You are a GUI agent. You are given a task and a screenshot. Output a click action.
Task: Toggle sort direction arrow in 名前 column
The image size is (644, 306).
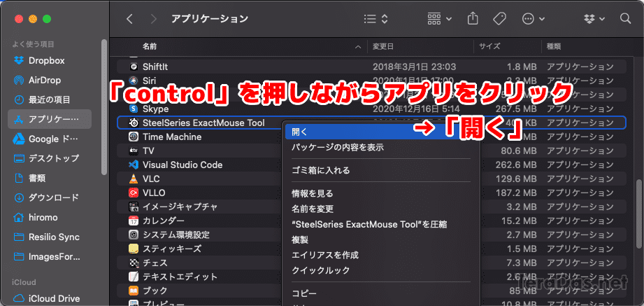(x=359, y=47)
